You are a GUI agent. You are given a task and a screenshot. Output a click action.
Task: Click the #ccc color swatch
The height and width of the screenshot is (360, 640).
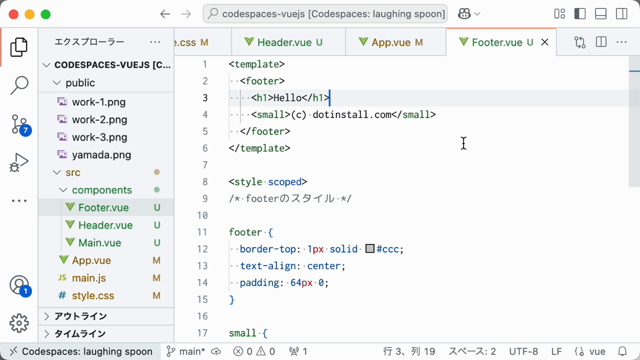click(370, 249)
